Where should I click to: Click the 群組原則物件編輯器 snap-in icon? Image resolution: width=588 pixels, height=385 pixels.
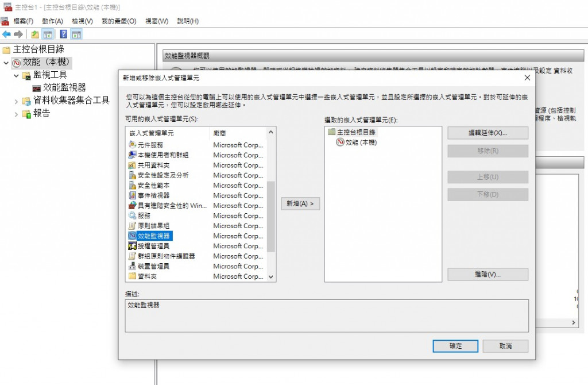pyautogui.click(x=133, y=256)
